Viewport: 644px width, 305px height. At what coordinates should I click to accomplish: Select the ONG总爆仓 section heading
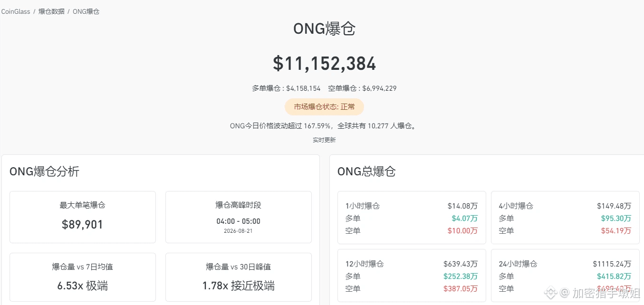[366, 172]
